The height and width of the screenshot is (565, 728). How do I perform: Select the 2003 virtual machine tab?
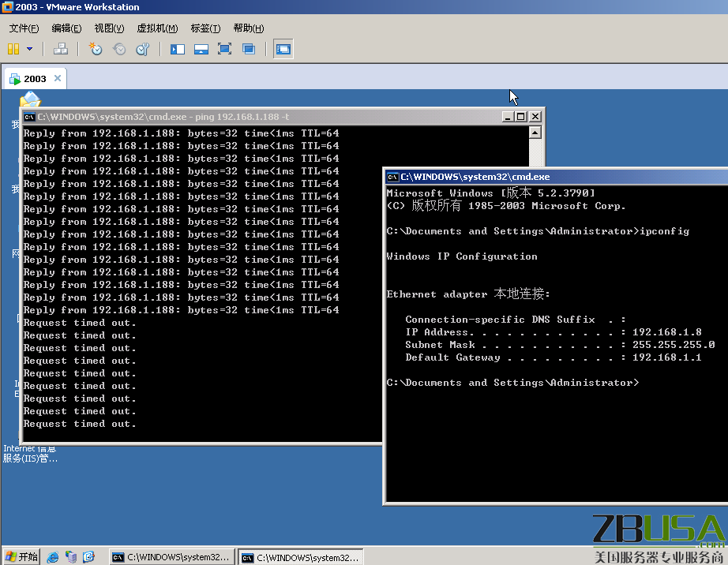click(35, 79)
